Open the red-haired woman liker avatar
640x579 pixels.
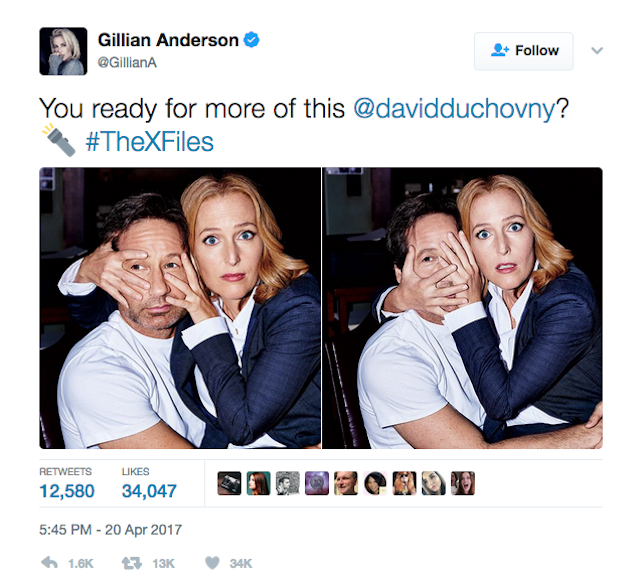pos(258,483)
